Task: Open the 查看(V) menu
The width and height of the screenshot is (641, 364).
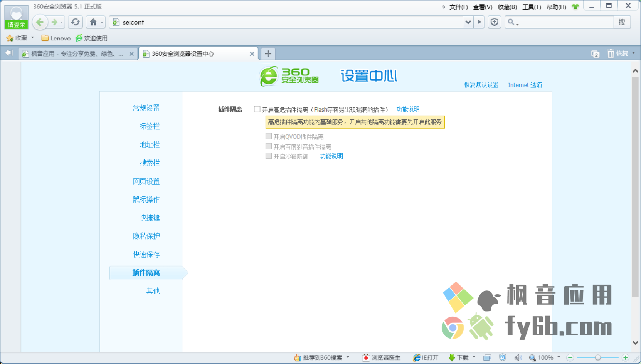Action: coord(483,7)
